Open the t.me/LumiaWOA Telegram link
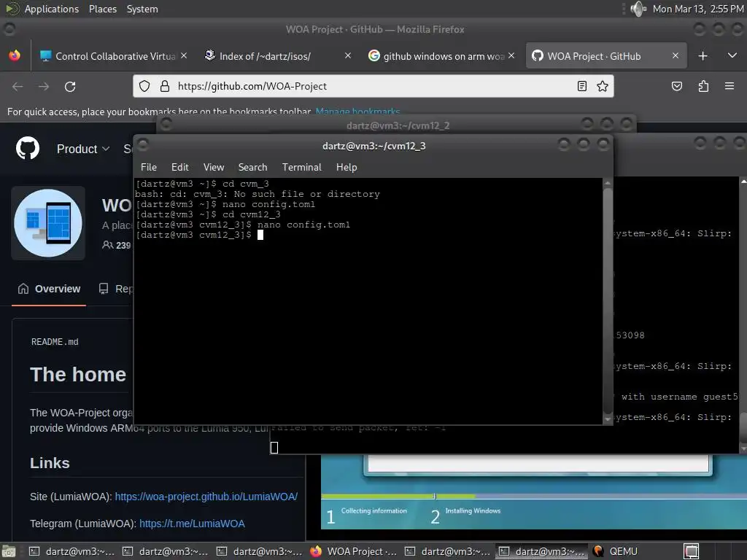747x560 pixels. click(x=192, y=524)
